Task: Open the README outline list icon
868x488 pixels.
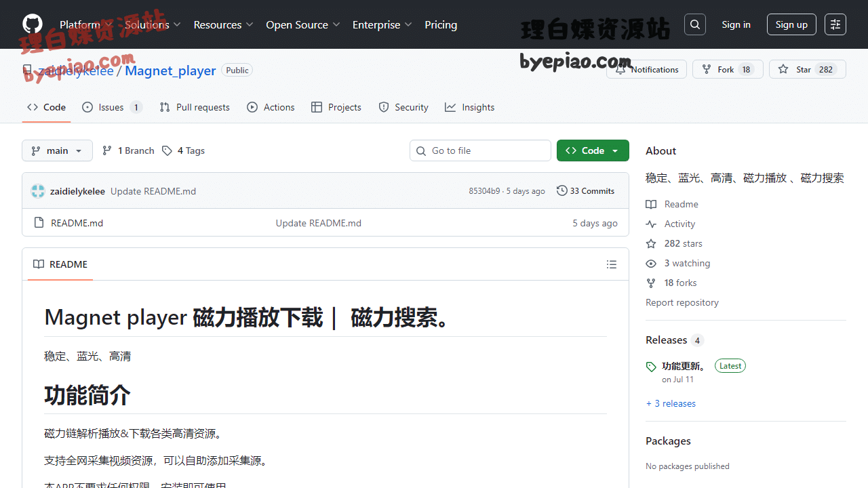Action: pos(612,264)
